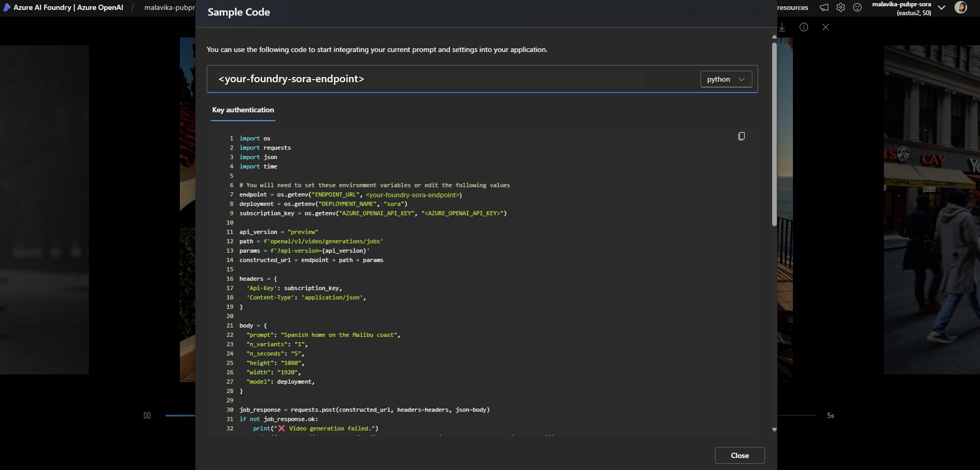Image resolution: width=980 pixels, height=470 pixels.
Task: Click the Azure AI Foundry | Azure OpenAI title
Action: (68, 8)
